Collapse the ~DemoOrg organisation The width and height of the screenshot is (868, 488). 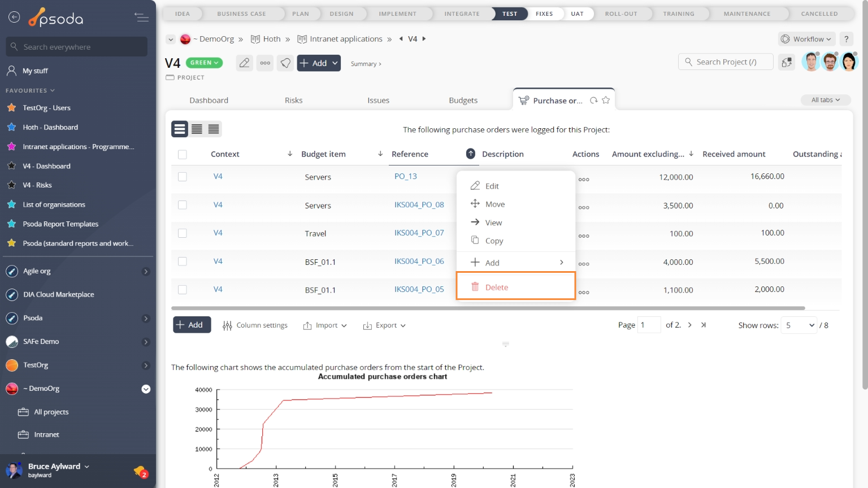[x=146, y=389]
